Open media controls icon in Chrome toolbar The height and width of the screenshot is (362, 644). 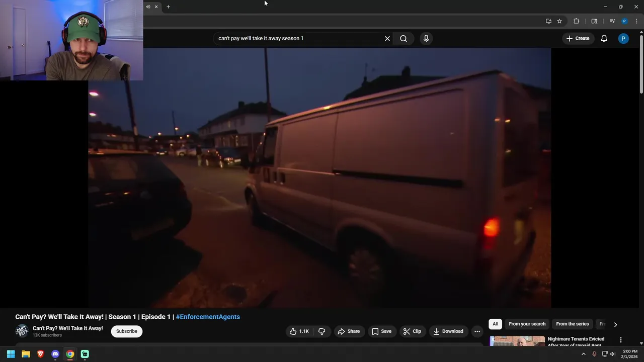[x=612, y=21]
